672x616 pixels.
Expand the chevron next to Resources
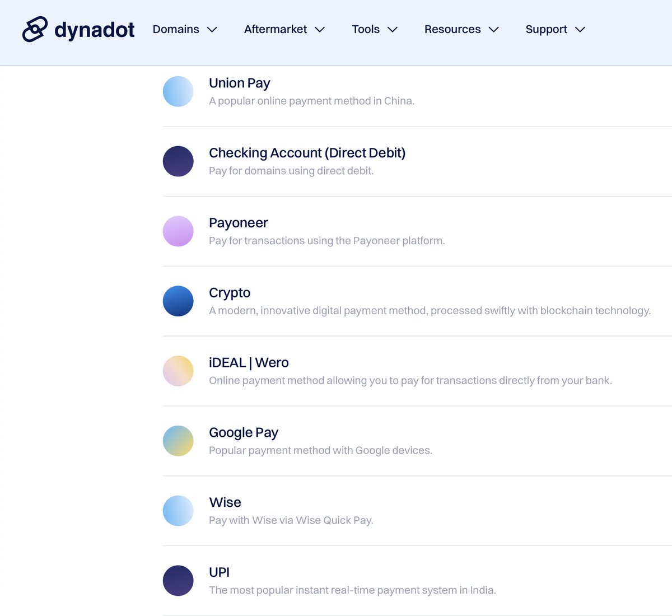[x=494, y=30]
